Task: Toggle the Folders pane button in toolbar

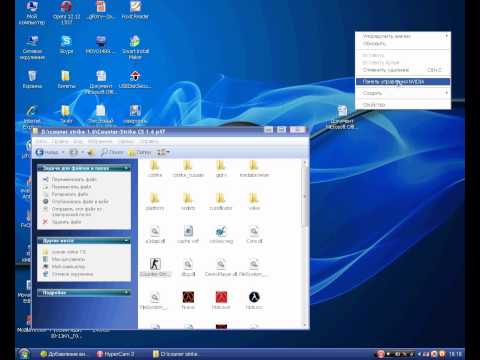Action: click(x=140, y=152)
